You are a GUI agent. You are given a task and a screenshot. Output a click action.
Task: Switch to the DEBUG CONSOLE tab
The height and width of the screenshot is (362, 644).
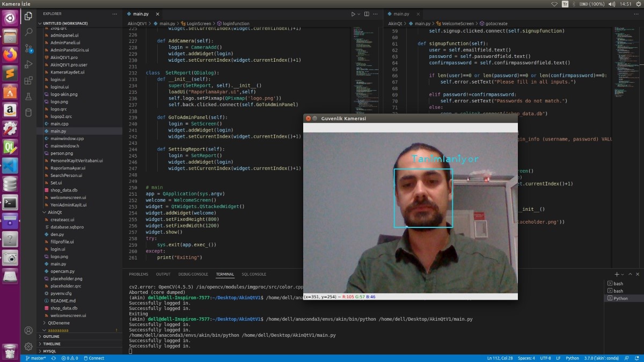(x=193, y=274)
